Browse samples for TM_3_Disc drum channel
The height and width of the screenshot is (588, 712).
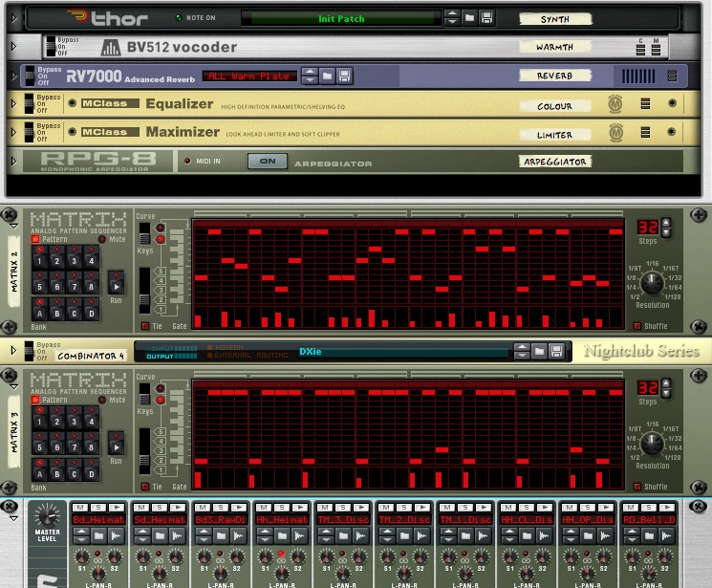click(343, 536)
